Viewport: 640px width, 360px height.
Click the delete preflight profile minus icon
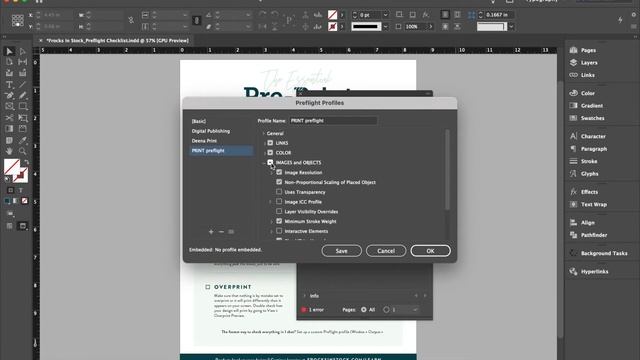click(x=221, y=232)
